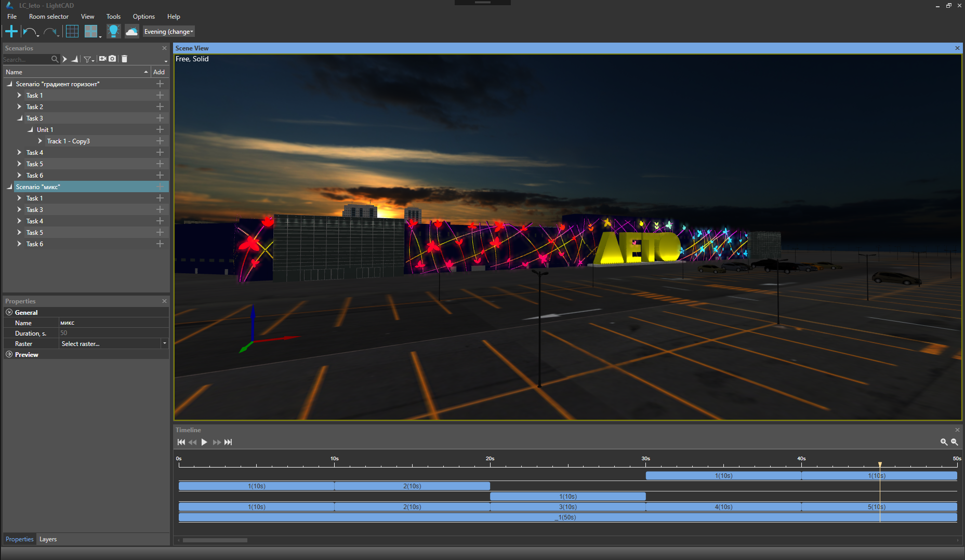Screen dimensions: 965x560
Task: Select the 3(10s) timeline clip
Action: [x=567, y=507]
